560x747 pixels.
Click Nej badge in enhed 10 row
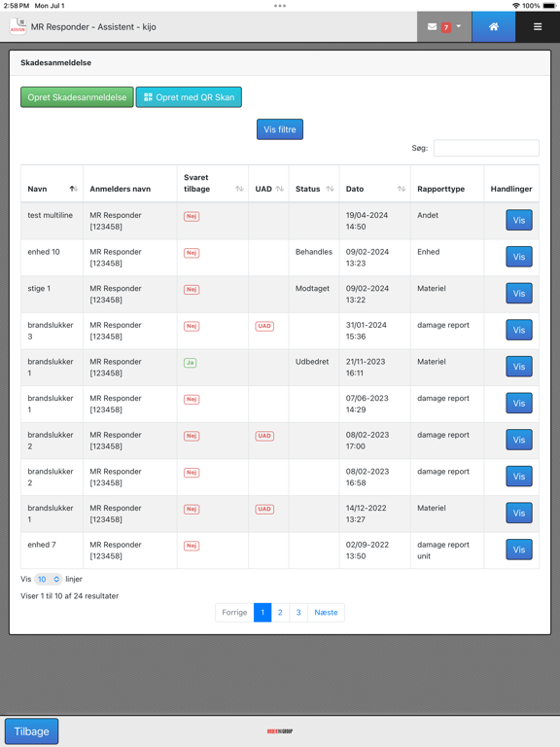pyautogui.click(x=192, y=253)
